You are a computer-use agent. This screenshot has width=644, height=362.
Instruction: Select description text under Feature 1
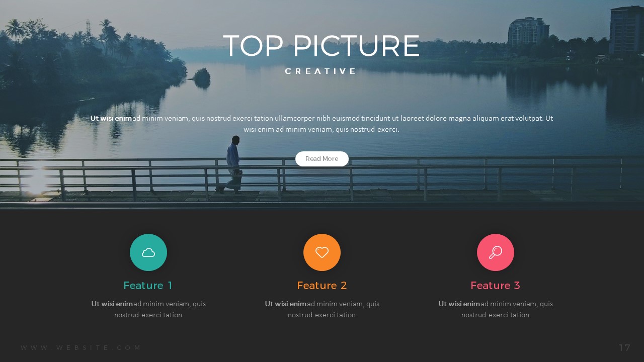148,309
